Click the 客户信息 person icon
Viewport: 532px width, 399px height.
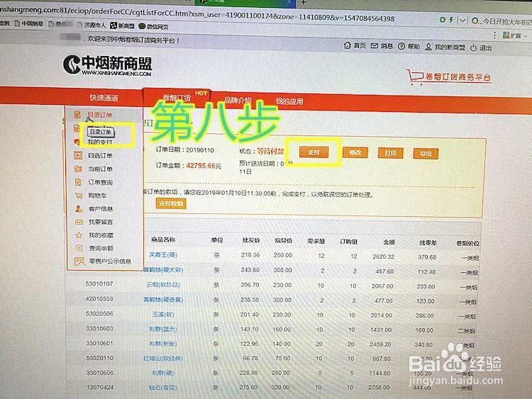pos(79,208)
